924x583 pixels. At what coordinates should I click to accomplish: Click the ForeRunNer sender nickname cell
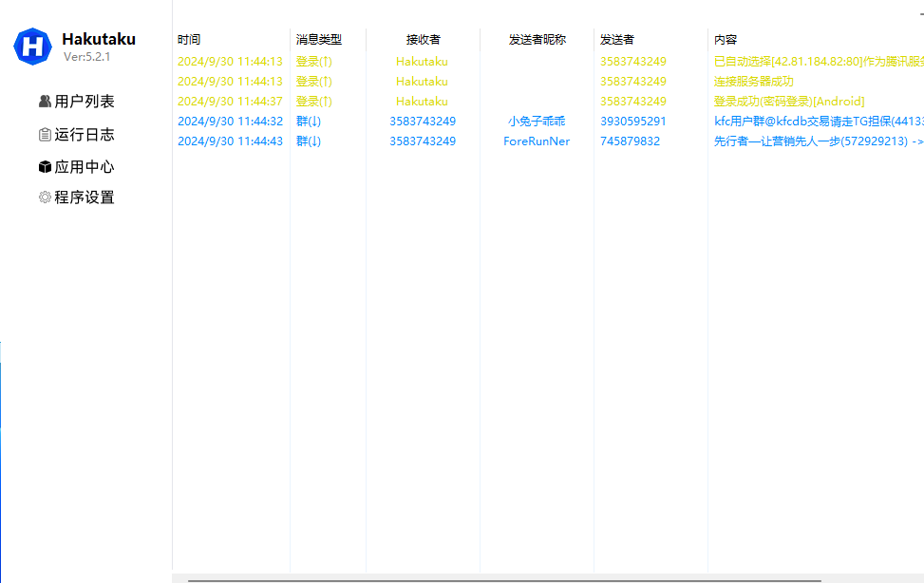[x=537, y=141]
